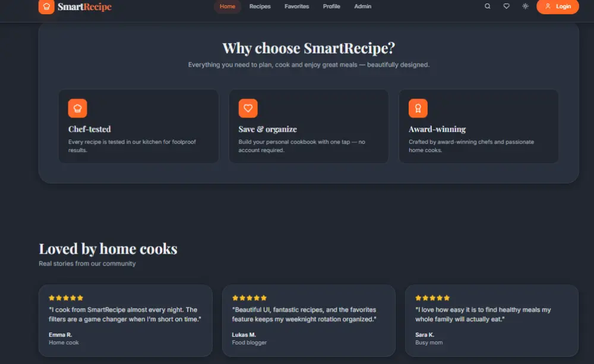Screen dimensions: 594x364
Task: Click the SmartRecipe chef hat logo icon
Action: [x=46, y=7]
